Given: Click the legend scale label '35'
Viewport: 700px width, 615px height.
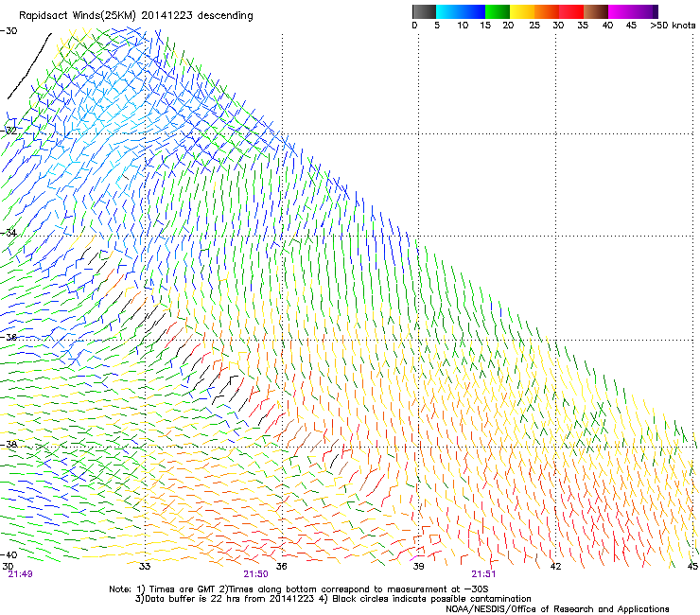Looking at the screenshot, I should click(x=583, y=26).
